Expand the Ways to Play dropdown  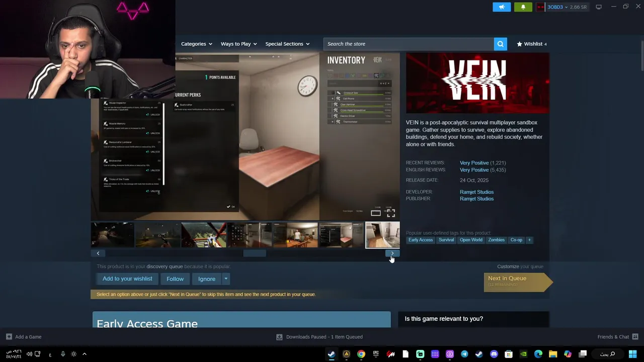click(238, 44)
